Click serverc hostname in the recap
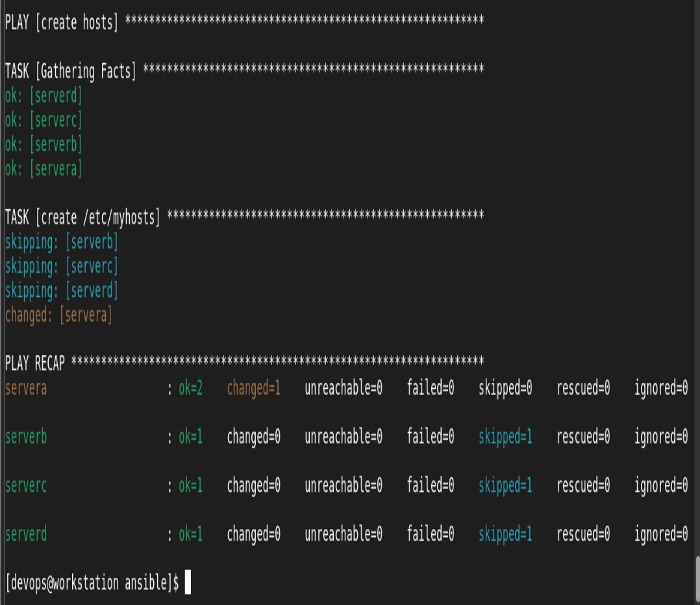The width and height of the screenshot is (700, 605). click(x=26, y=485)
